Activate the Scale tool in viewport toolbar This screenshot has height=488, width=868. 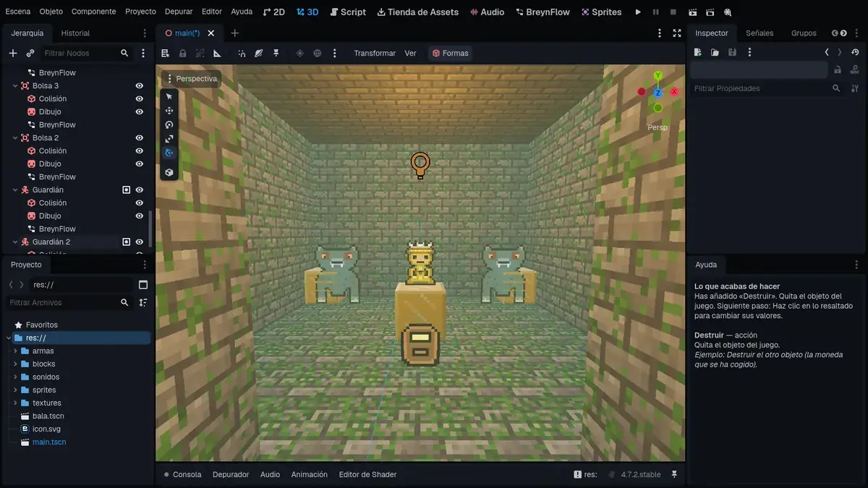[169, 139]
